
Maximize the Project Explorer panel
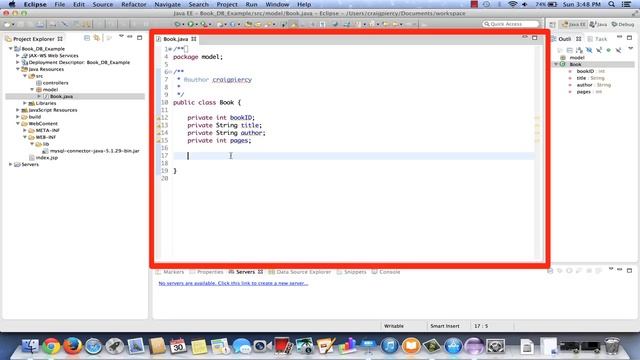click(140, 38)
